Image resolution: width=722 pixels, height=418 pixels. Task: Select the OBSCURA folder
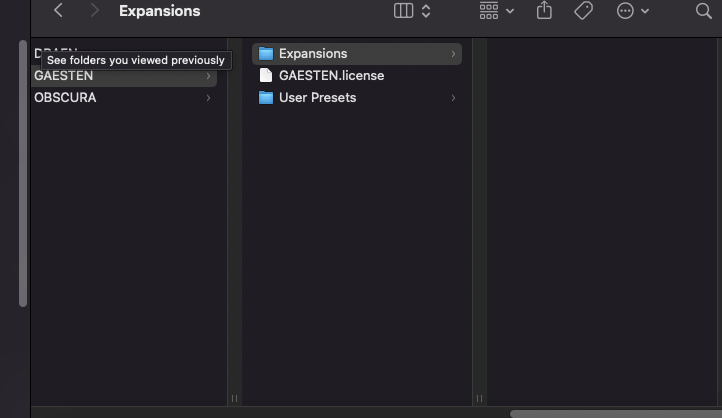coord(65,98)
